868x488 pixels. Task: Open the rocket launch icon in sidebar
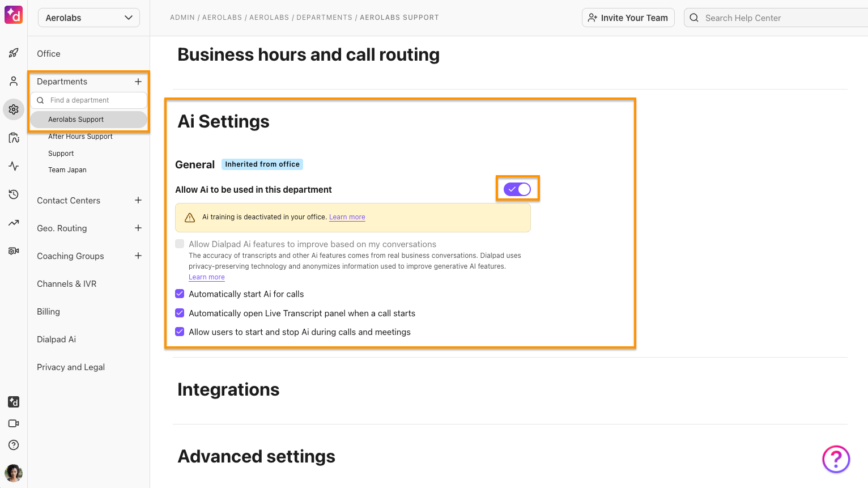[14, 53]
